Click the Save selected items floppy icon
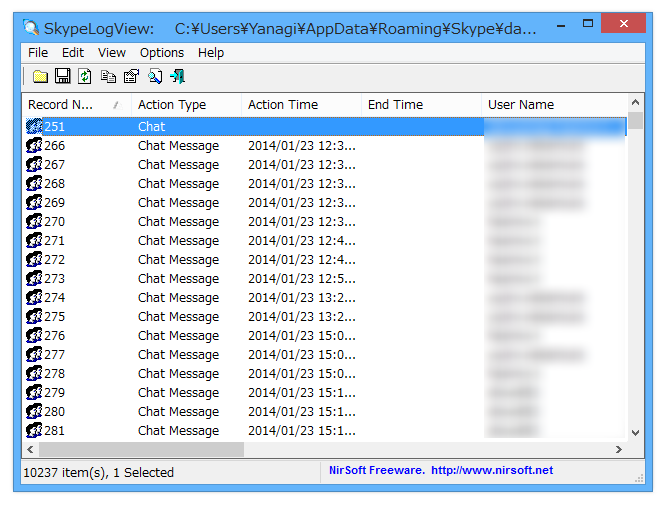Screen dimensions: 670x511 62,76
